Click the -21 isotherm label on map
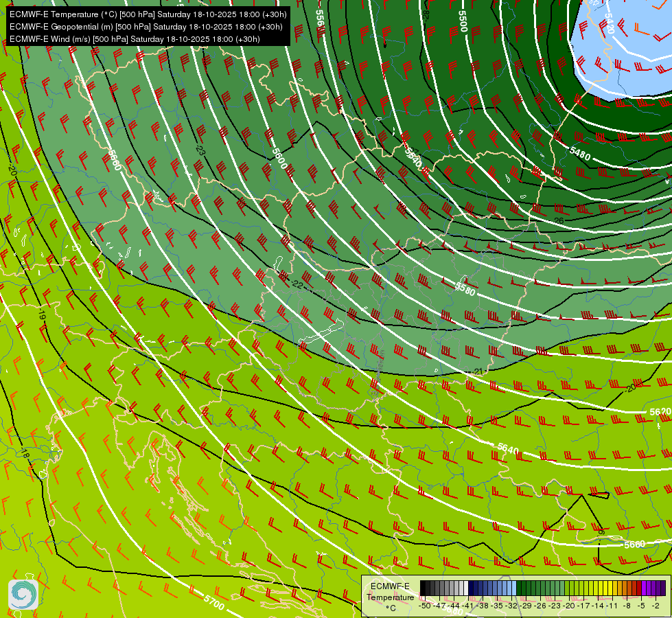Image resolution: width=672 pixels, height=618 pixels. pyautogui.click(x=477, y=371)
